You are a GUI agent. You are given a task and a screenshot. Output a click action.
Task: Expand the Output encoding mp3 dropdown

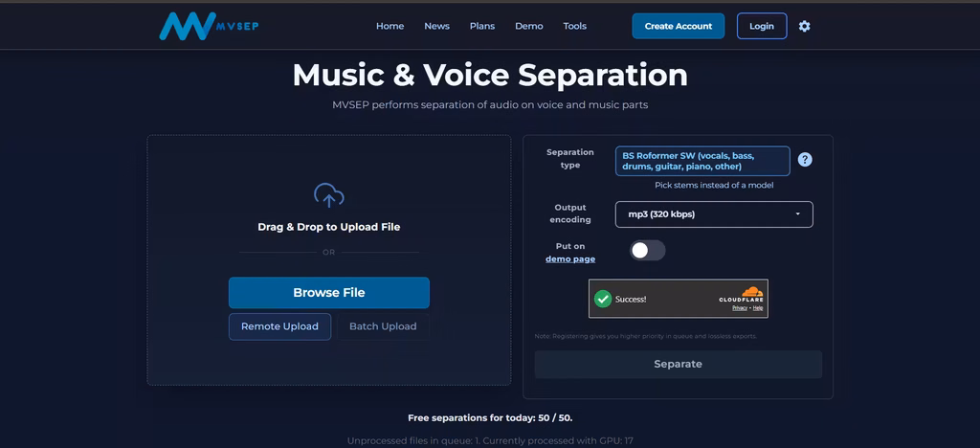click(714, 214)
